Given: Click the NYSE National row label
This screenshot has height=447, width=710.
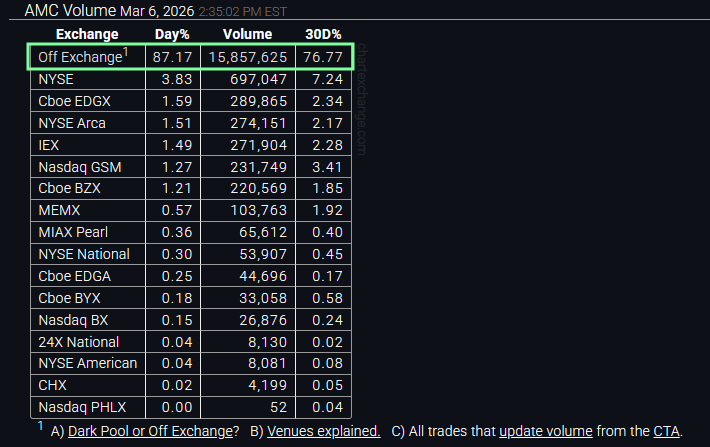Looking at the screenshot, I should point(84,254).
